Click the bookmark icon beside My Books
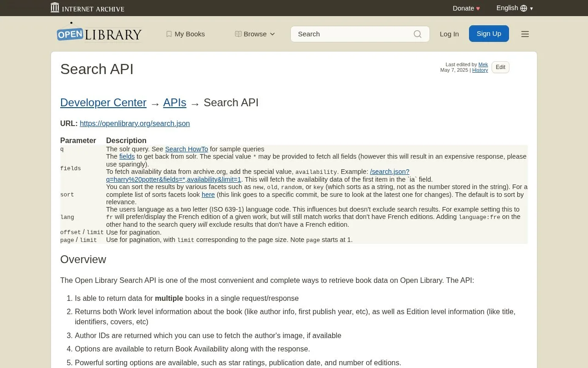 pyautogui.click(x=169, y=34)
